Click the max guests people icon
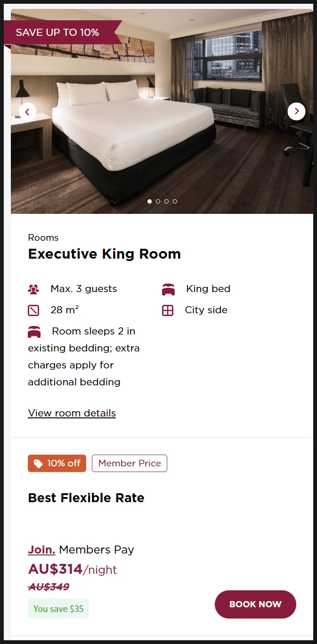Screen dimensions: 317x644 (33, 289)
